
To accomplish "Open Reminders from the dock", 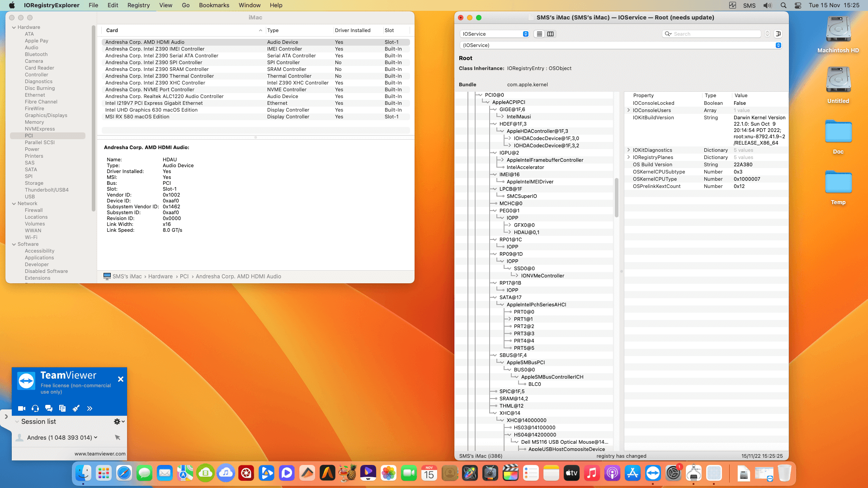I will pyautogui.click(x=531, y=473).
